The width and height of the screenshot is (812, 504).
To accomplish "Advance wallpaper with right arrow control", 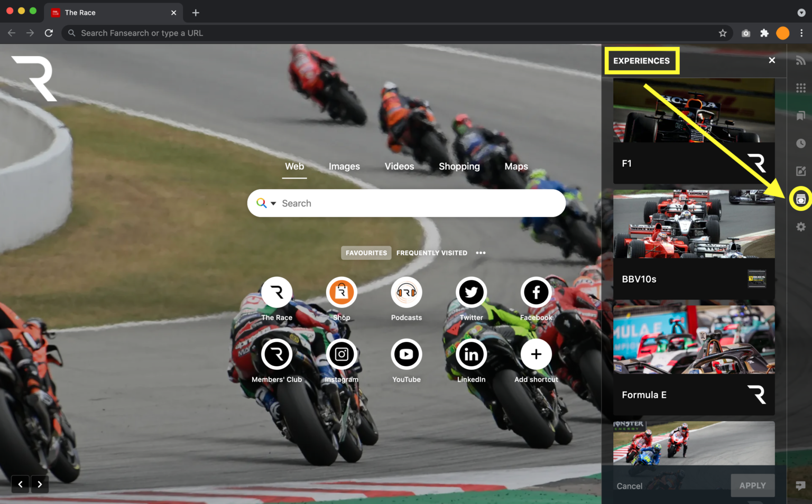I will tap(39, 483).
